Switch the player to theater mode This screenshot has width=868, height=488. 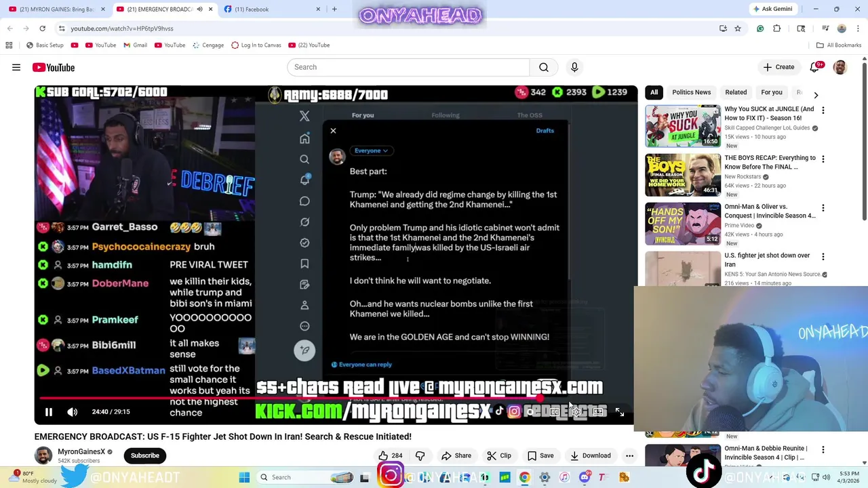click(x=597, y=411)
